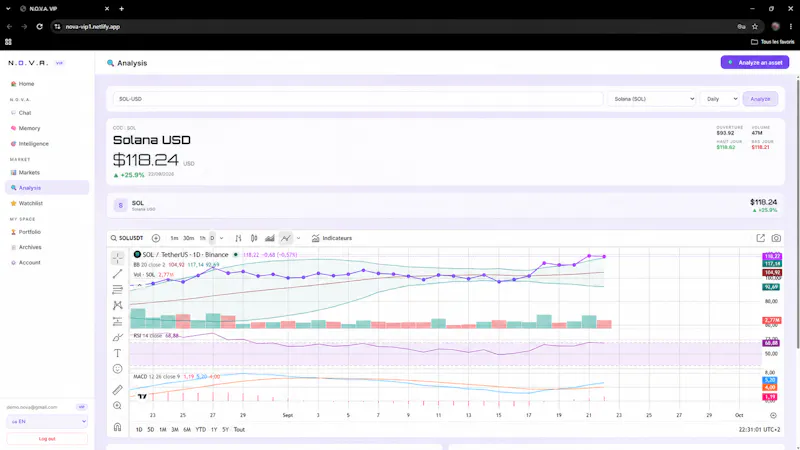800x450 pixels.
Task: Open the emoji icons tool
Action: click(x=117, y=369)
